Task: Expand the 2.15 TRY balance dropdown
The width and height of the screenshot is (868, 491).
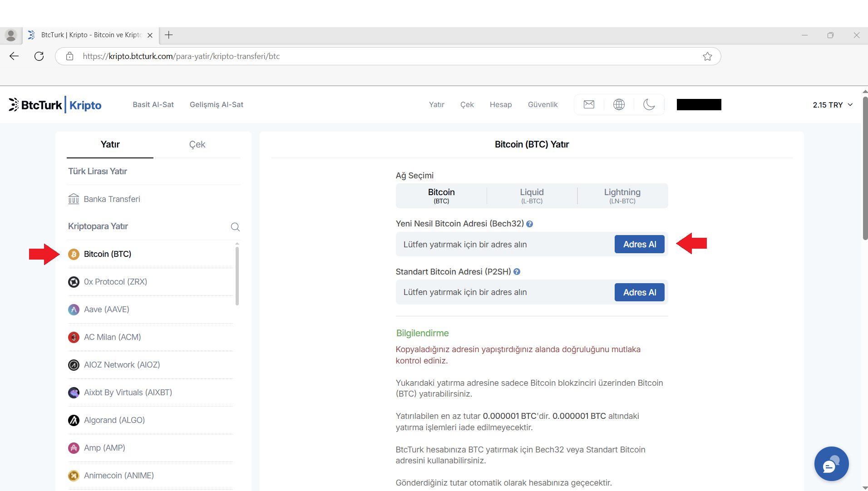Action: pyautogui.click(x=833, y=105)
